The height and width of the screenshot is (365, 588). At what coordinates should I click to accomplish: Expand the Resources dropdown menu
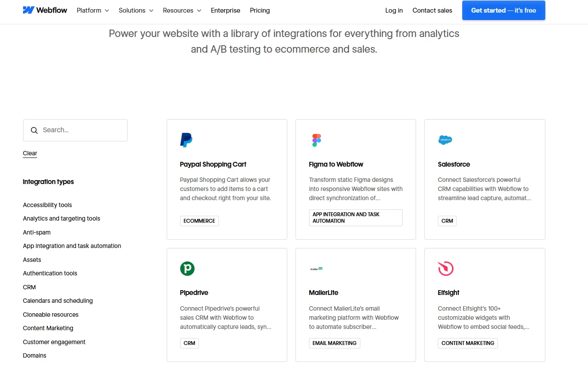coord(182,10)
